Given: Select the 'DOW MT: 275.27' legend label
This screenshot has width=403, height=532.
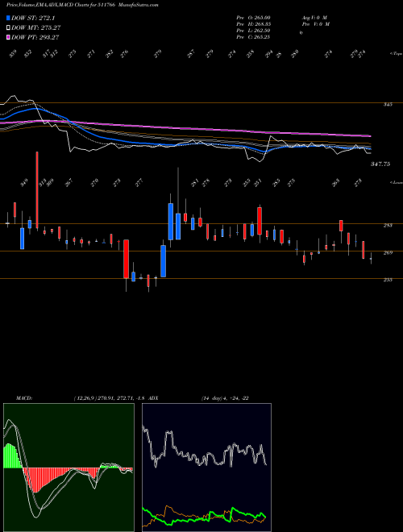Looking at the screenshot, I should 36,28.
